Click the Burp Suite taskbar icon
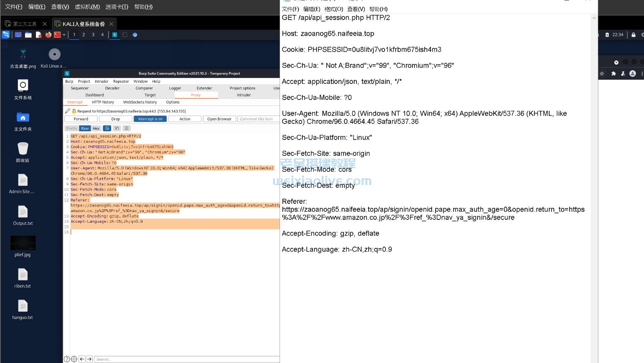Screen dimensions: 644x363 coord(115,35)
